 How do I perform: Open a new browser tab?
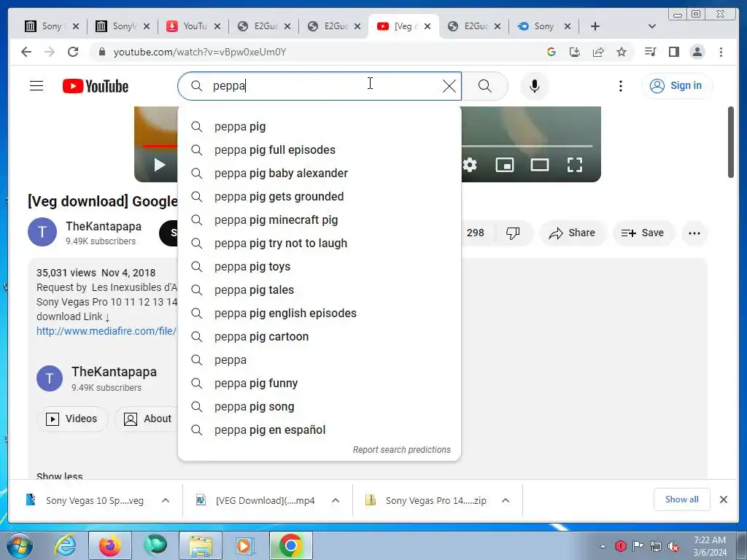coord(595,26)
